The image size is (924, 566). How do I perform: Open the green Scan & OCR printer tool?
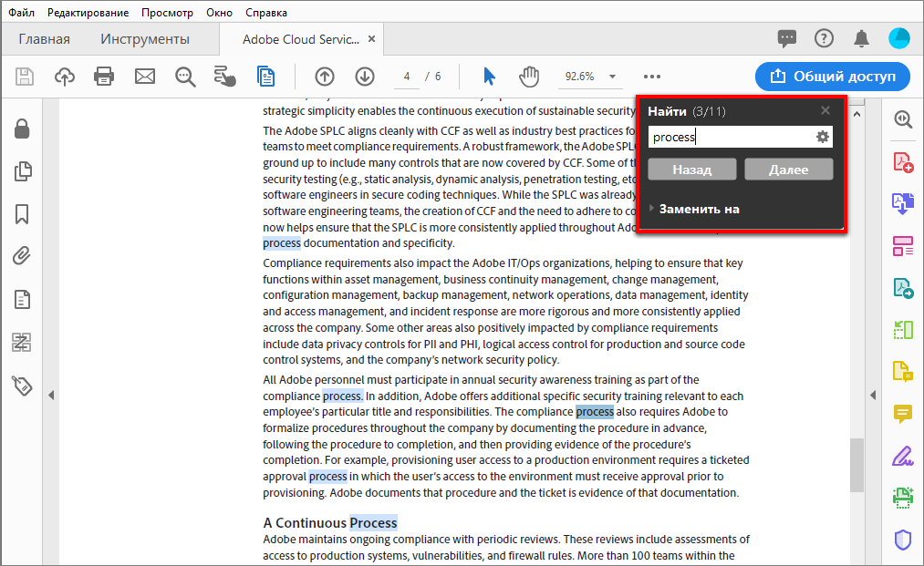coord(903,498)
